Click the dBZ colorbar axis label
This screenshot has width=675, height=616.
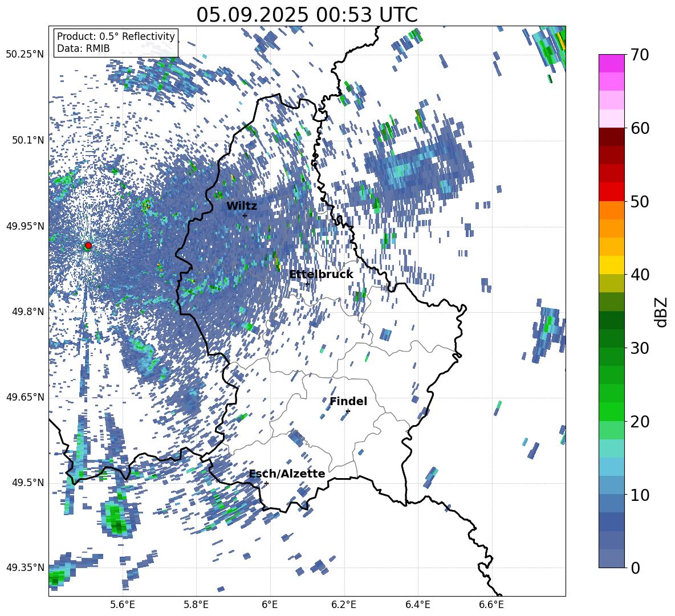click(662, 312)
